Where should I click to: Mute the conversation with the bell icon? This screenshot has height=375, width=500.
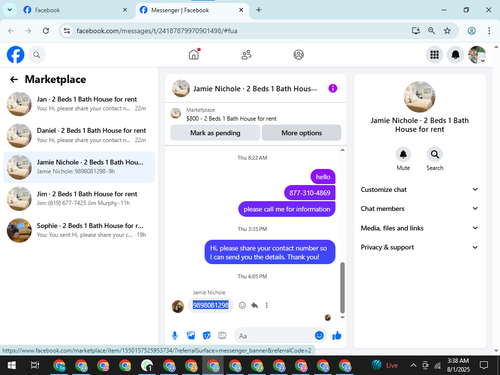tap(403, 154)
